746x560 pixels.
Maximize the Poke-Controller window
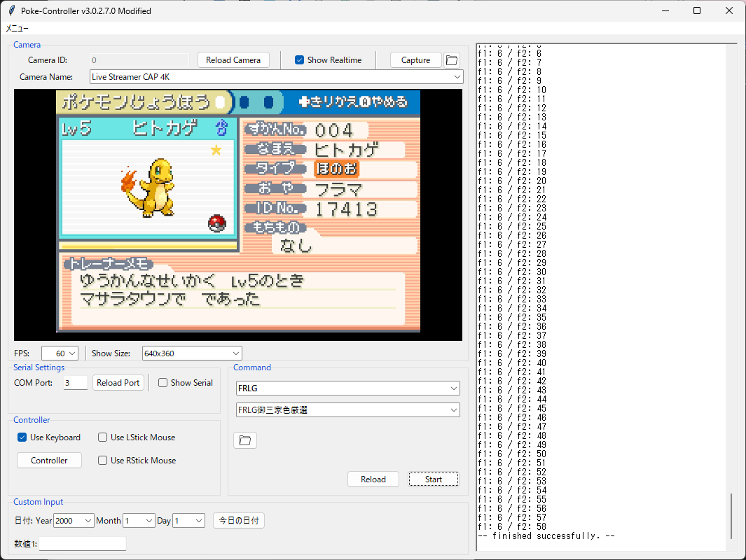(697, 10)
